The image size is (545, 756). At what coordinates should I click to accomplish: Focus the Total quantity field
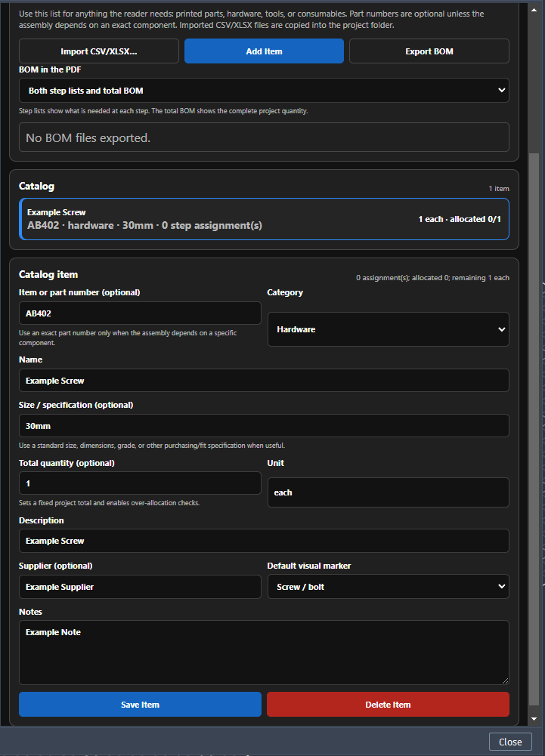point(140,483)
